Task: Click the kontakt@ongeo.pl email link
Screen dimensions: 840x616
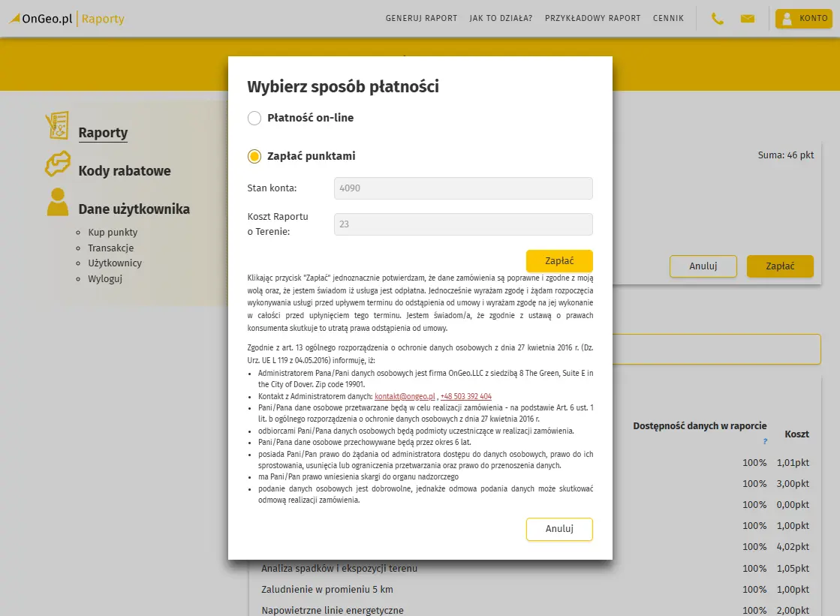Action: pyautogui.click(x=405, y=396)
